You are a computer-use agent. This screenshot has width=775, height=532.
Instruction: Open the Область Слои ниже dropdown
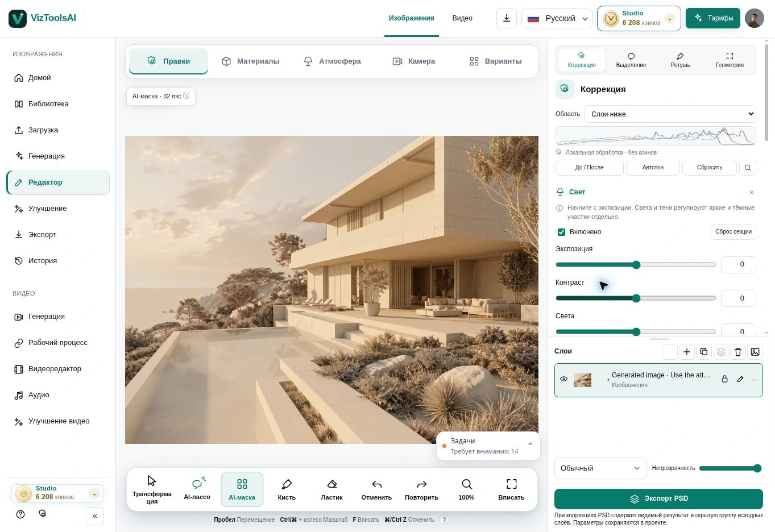670,114
